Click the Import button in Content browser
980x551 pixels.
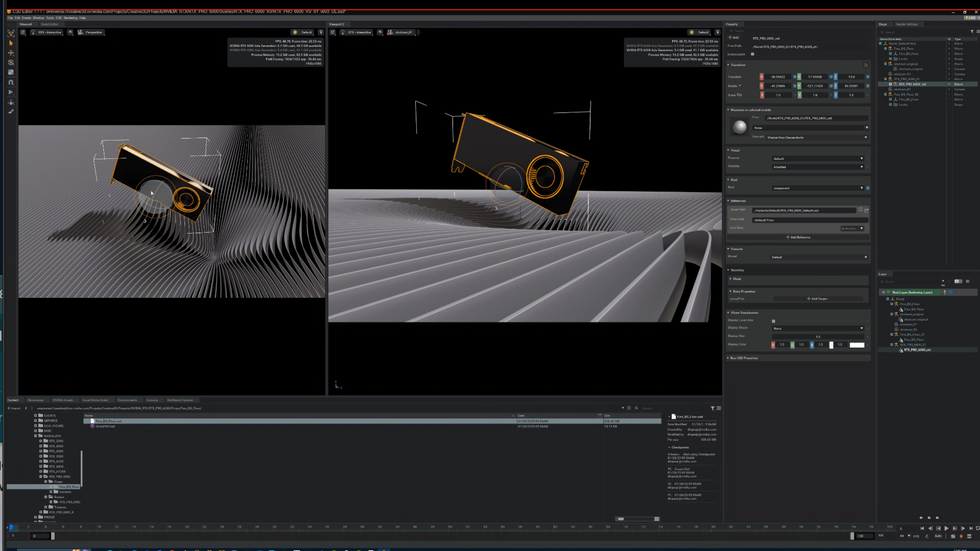(x=14, y=408)
